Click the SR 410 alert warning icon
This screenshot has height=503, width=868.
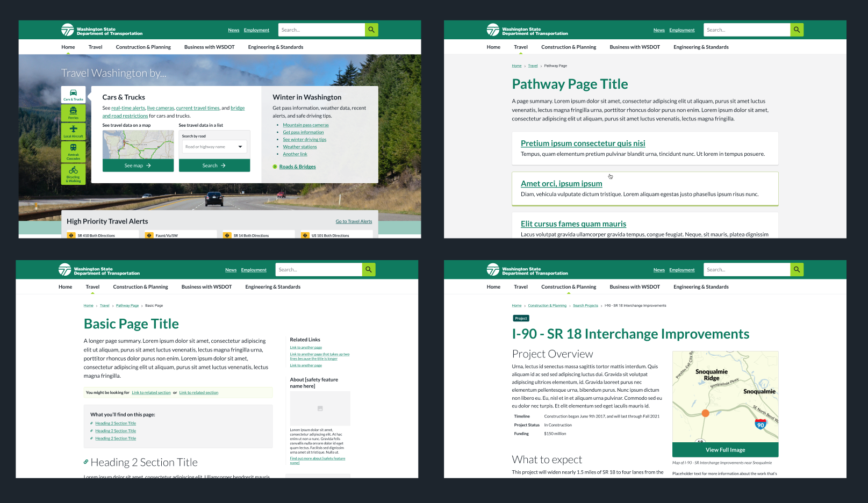[71, 235]
